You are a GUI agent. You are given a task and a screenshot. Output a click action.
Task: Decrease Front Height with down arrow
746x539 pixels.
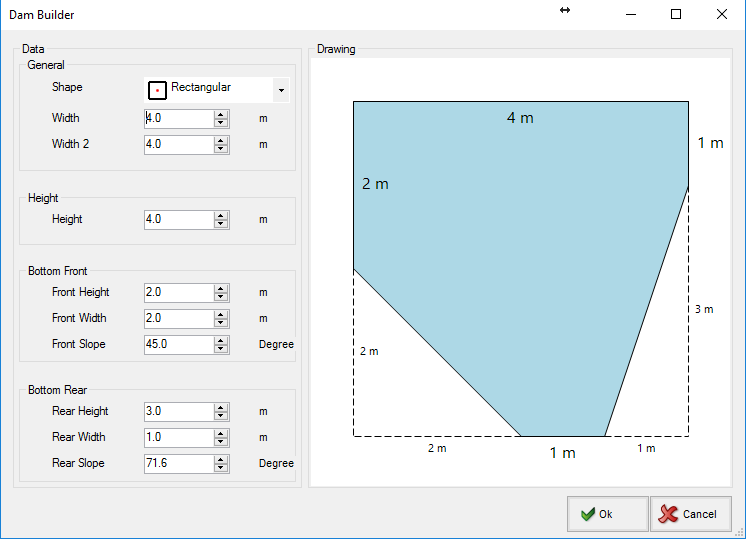221,297
